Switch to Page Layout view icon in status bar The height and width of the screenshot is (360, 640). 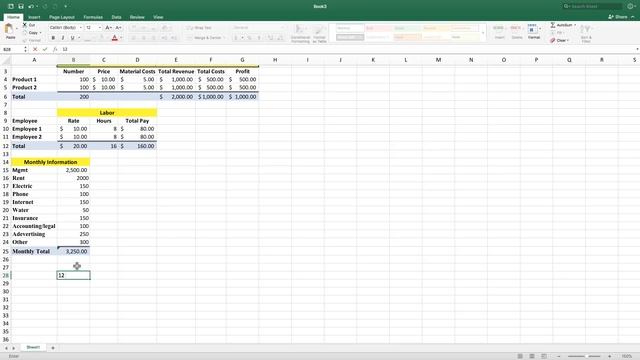click(532, 356)
